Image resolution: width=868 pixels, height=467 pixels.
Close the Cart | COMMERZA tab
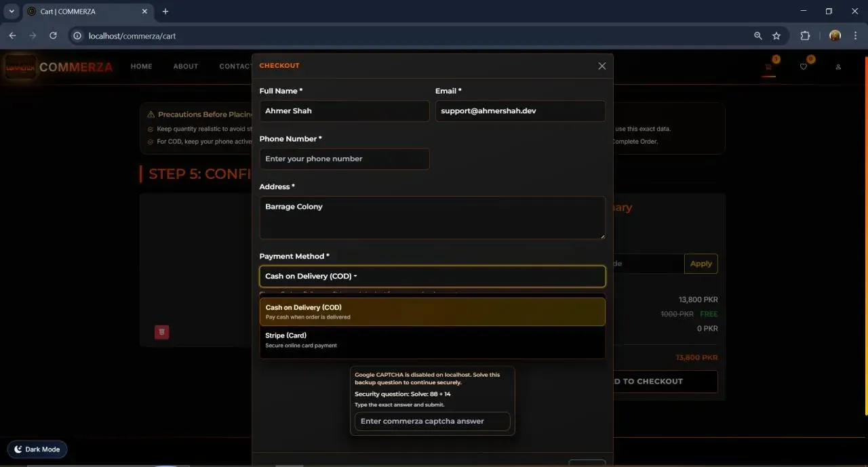point(145,12)
